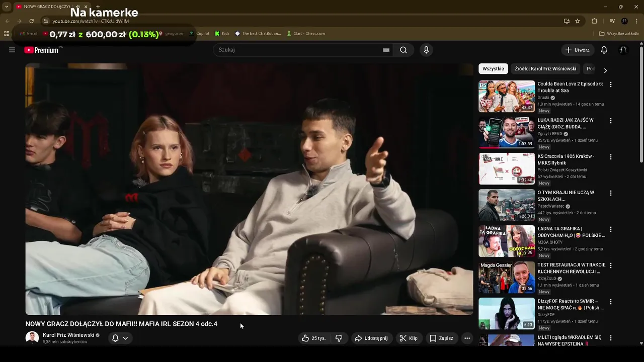Show more filter chips with right arrow
This screenshot has width=644, height=362.
605,70
